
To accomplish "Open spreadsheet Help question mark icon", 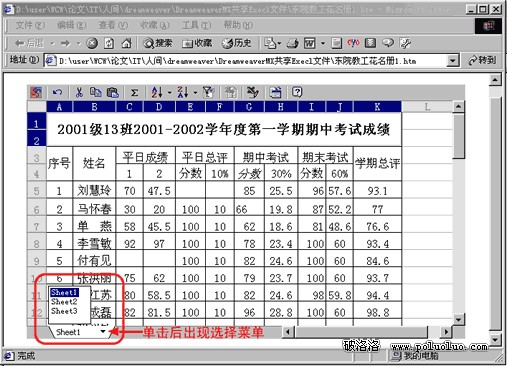I will click(297, 92).
